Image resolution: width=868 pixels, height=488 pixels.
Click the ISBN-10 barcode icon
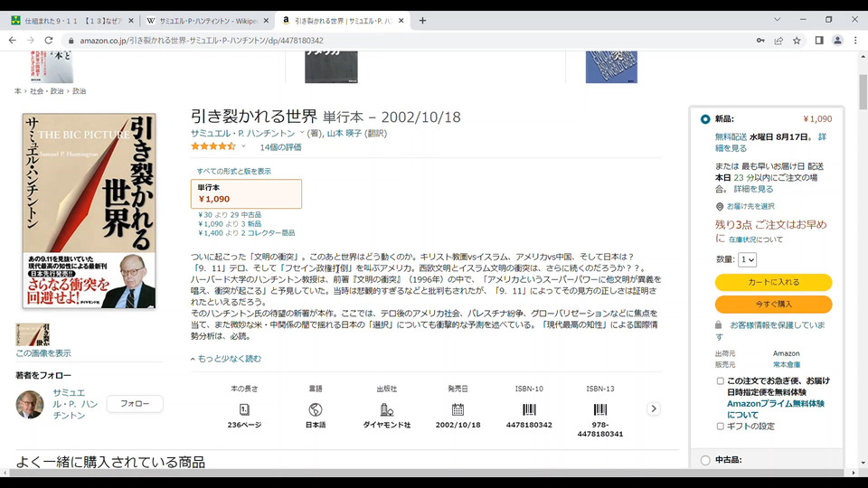coord(529,409)
